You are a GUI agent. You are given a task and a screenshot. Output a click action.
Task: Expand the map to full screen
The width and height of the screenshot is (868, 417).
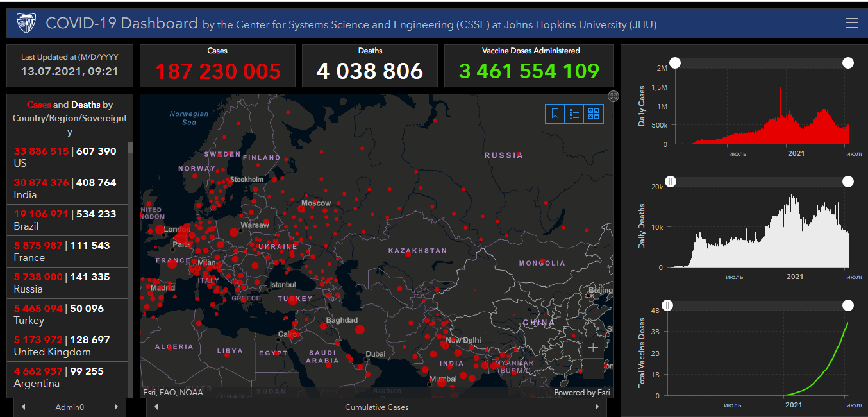coord(613,96)
